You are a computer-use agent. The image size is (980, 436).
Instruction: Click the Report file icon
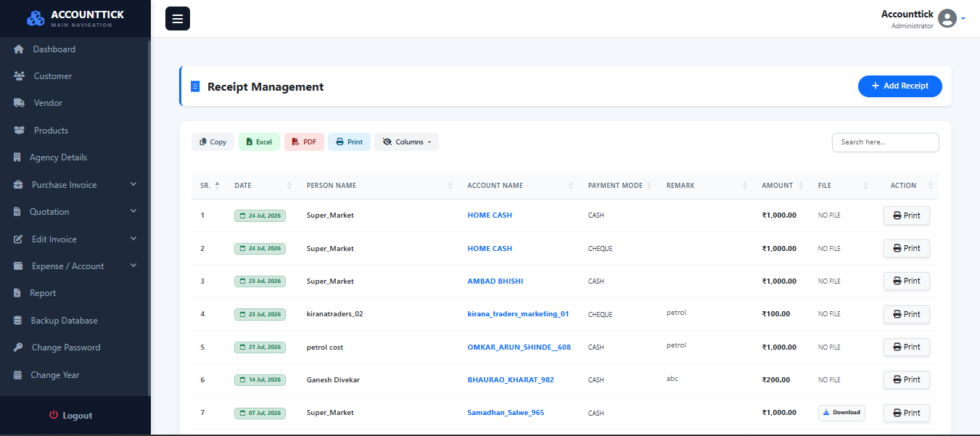pyautogui.click(x=17, y=293)
